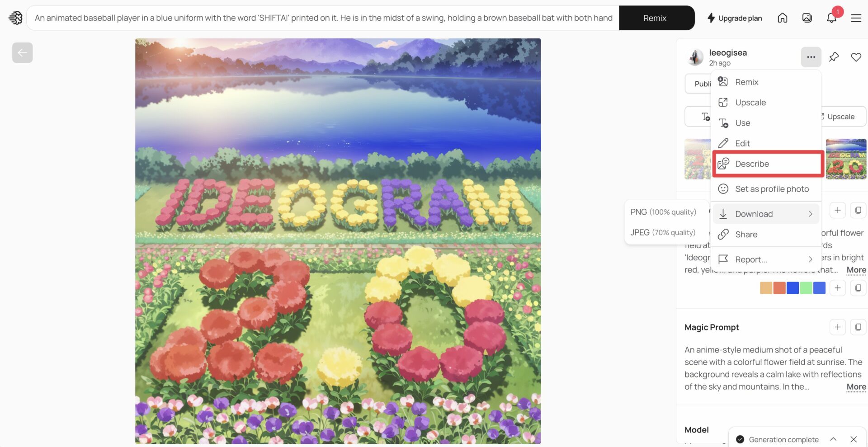Collapse the Generation complete notification
Image resolution: width=868 pixels, height=447 pixels.
833,439
